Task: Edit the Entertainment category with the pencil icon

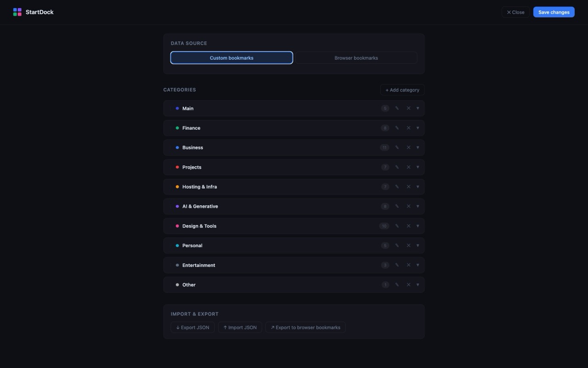Action: click(397, 265)
